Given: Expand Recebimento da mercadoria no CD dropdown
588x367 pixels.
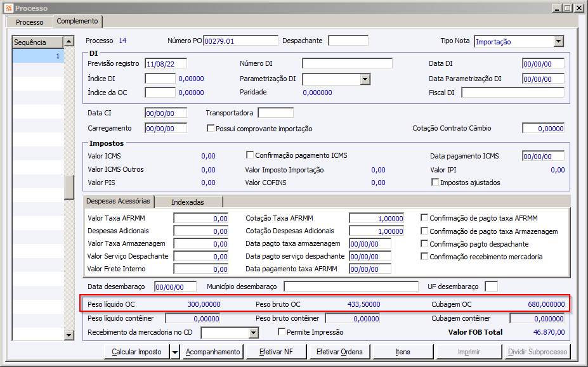Looking at the screenshot, I should click(x=254, y=333).
